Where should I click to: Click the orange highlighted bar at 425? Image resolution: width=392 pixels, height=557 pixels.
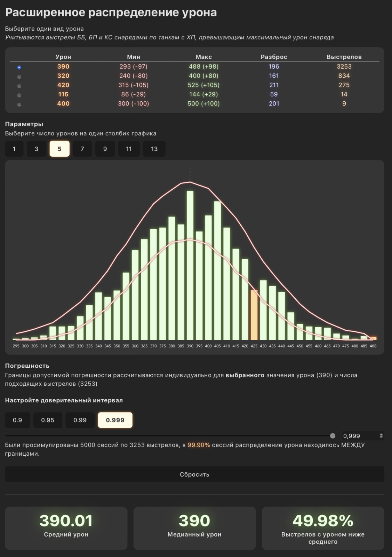254,315
